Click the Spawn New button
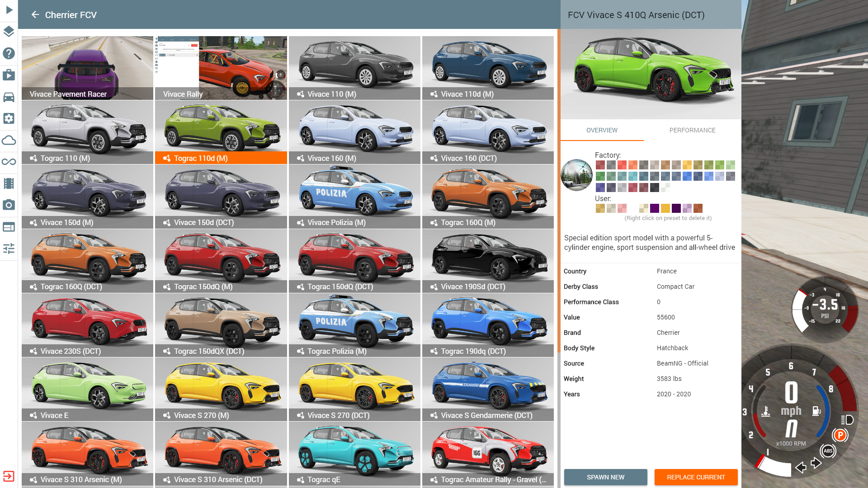Screen dimensions: 868x488 [x=605, y=477]
